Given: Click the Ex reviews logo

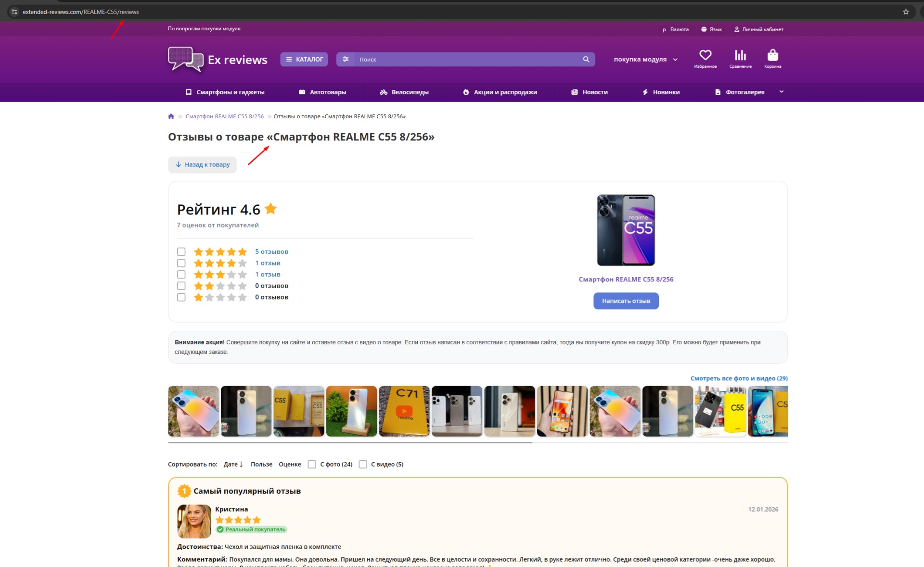Looking at the screenshot, I should [218, 60].
